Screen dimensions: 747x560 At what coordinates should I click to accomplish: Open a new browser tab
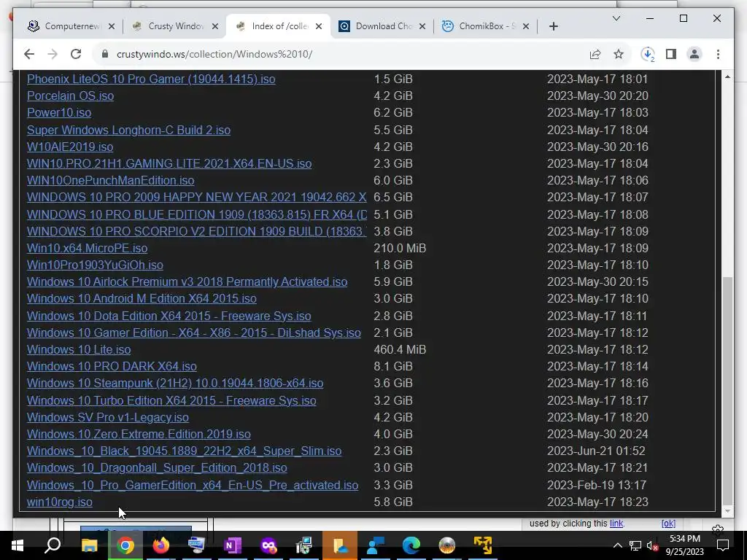(x=553, y=26)
